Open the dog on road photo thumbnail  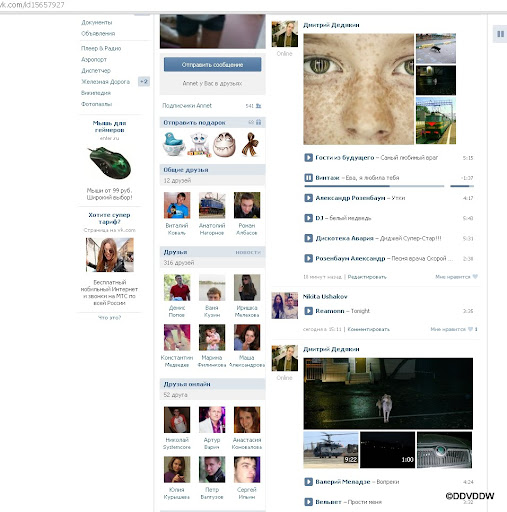tap(436, 48)
